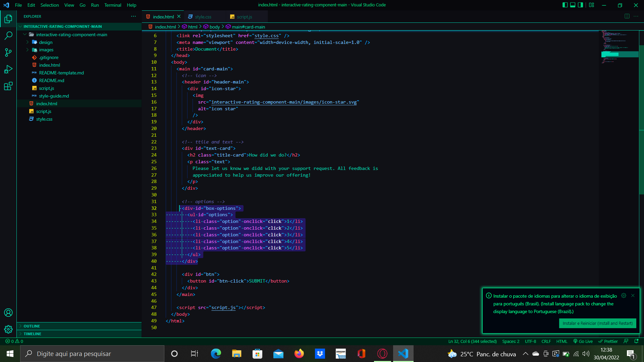This screenshot has height=362, width=644.
Task: Open the Run and Debug view
Action: [8, 69]
